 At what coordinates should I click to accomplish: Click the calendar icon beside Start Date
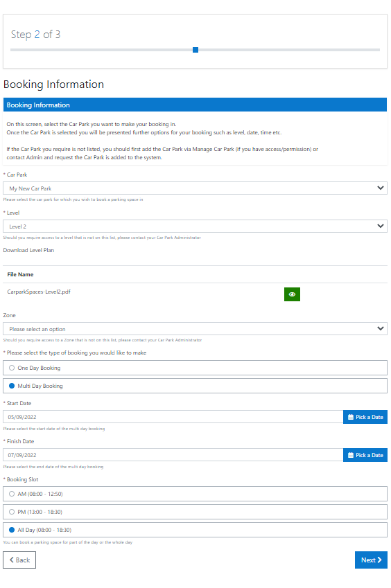coord(351,417)
